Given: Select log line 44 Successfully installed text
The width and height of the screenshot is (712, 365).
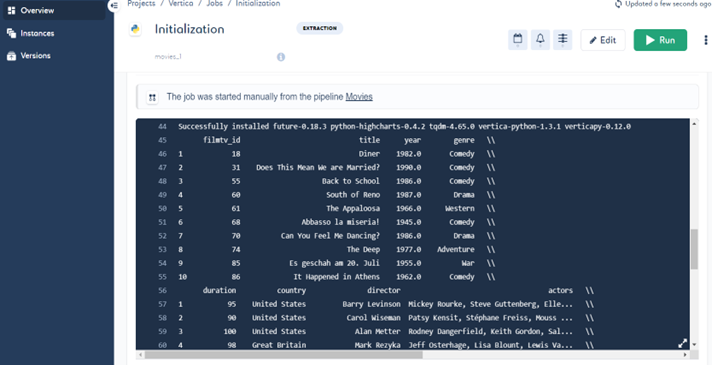Looking at the screenshot, I should tap(405, 127).
